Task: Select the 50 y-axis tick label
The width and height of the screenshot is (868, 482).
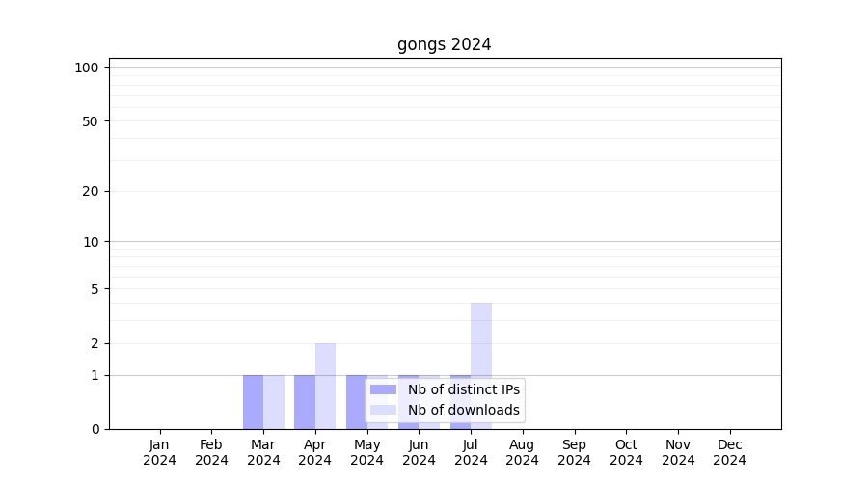Action: (91, 121)
